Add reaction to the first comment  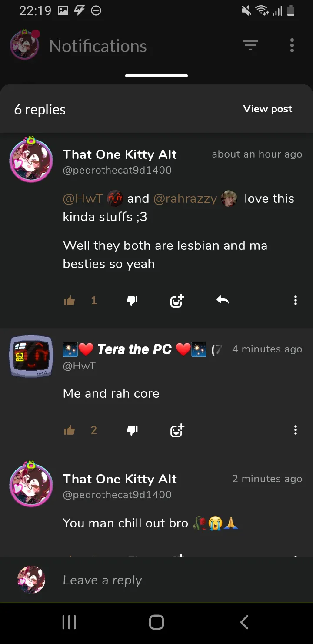click(177, 300)
